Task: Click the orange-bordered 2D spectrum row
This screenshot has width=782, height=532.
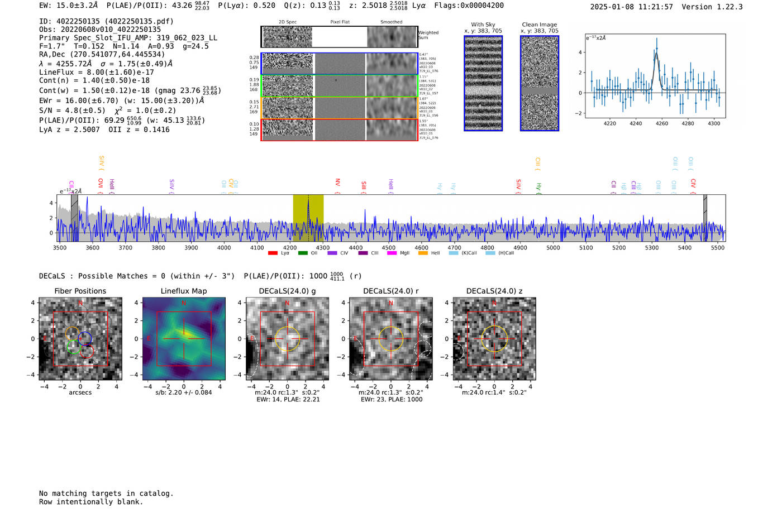Action: 340,108
